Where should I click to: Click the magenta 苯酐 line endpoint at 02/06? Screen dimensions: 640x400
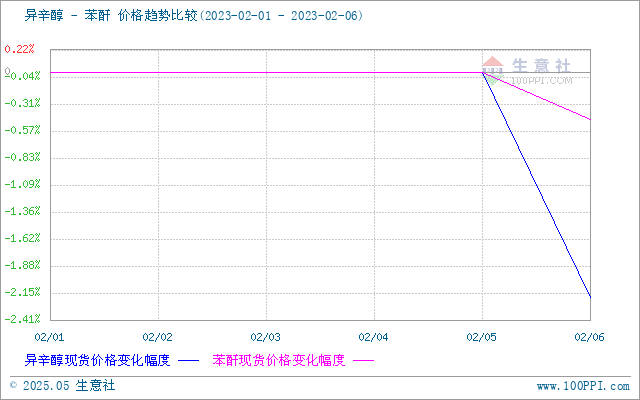[590, 120]
